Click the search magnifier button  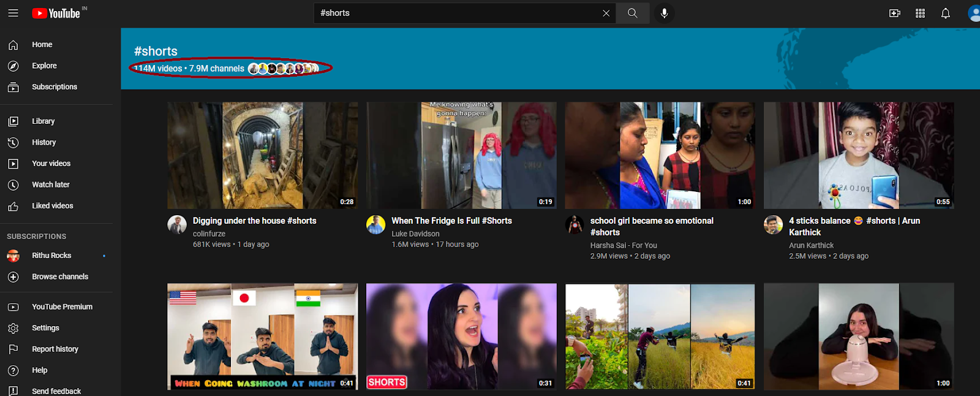pos(633,13)
